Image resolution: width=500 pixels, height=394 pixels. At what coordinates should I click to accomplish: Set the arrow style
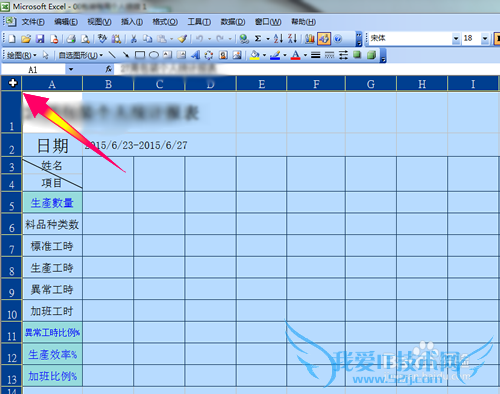point(343,55)
